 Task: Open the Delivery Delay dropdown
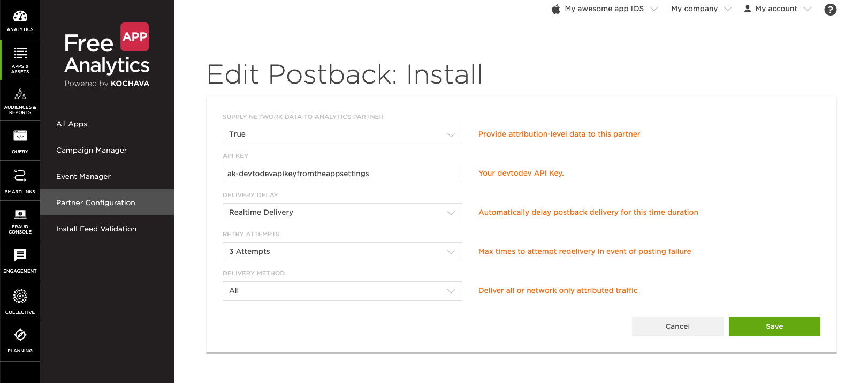(342, 213)
